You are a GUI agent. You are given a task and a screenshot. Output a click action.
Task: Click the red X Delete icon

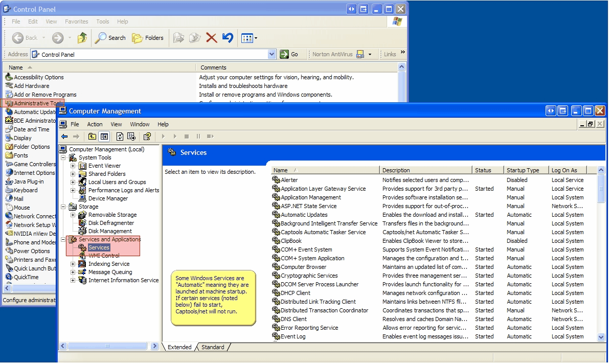pyautogui.click(x=211, y=37)
